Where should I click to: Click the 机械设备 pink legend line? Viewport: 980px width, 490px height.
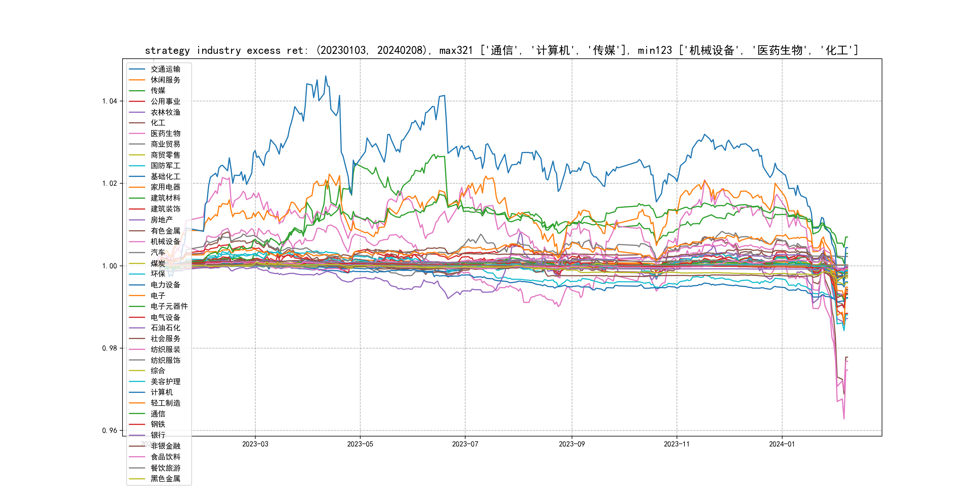coord(137,242)
